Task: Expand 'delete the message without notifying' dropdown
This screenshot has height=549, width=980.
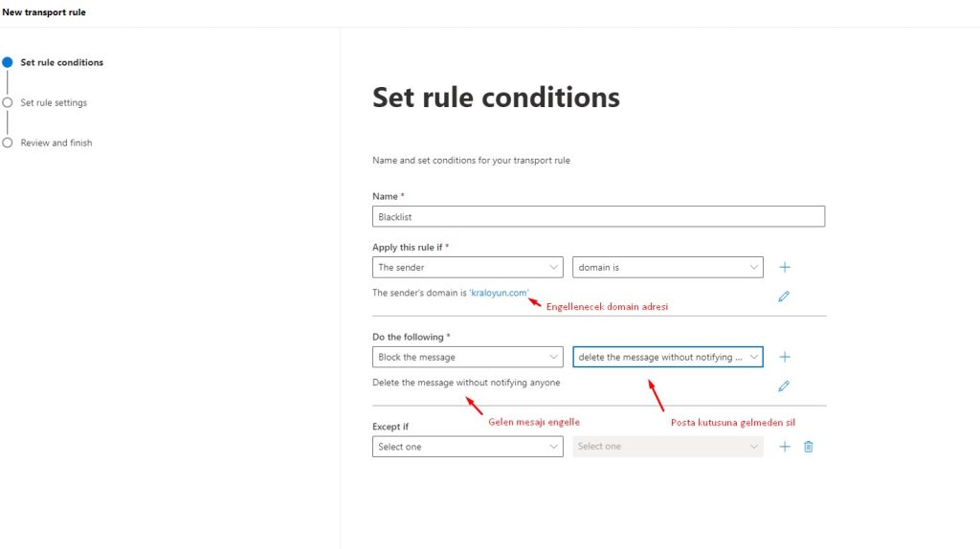Action: (x=667, y=357)
